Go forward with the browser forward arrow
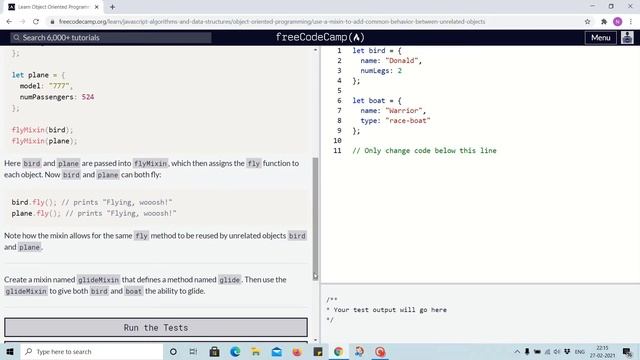 22,22
